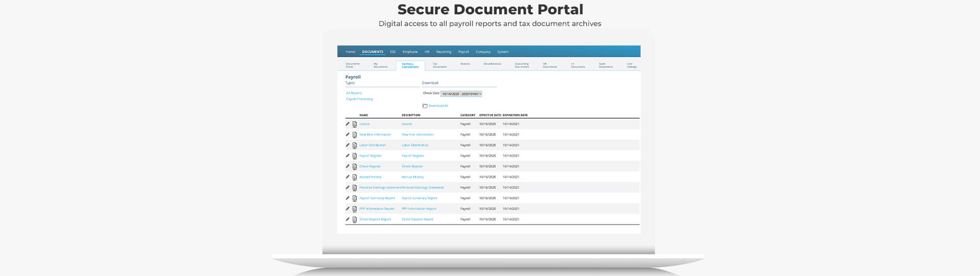The image size is (980, 276).
Task: Edit the Labor Distribution row via pencil icon
Action: (x=348, y=145)
